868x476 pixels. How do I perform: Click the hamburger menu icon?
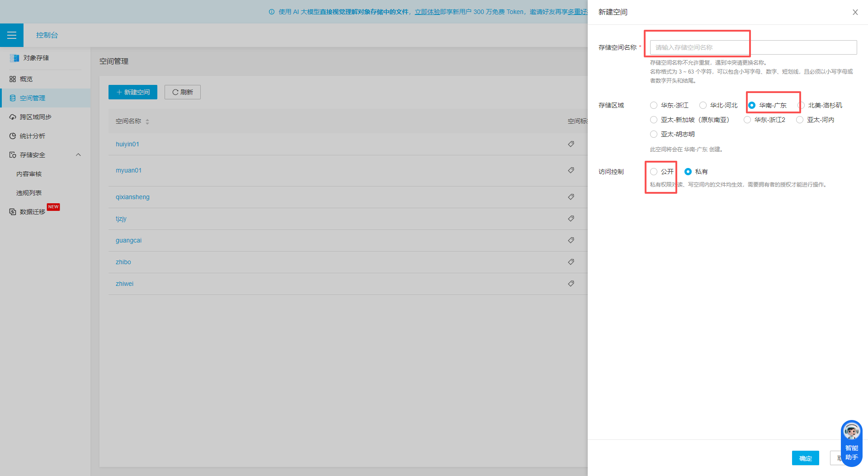12,35
